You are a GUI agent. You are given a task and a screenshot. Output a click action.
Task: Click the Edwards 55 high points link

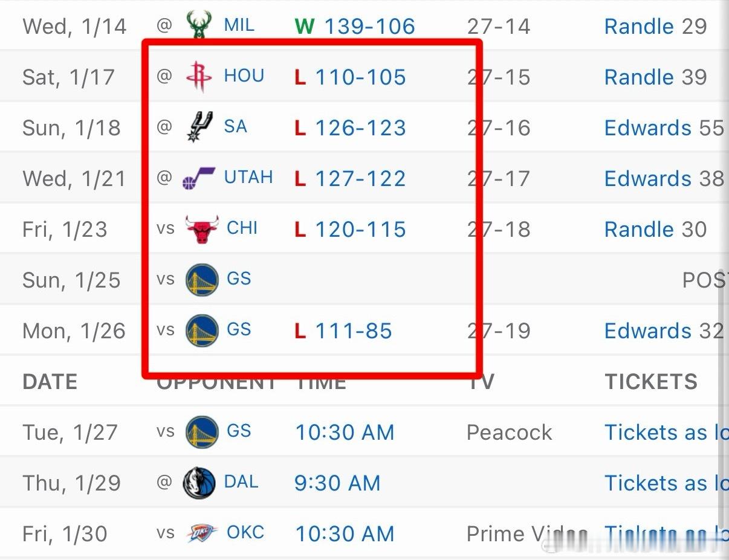point(663,128)
